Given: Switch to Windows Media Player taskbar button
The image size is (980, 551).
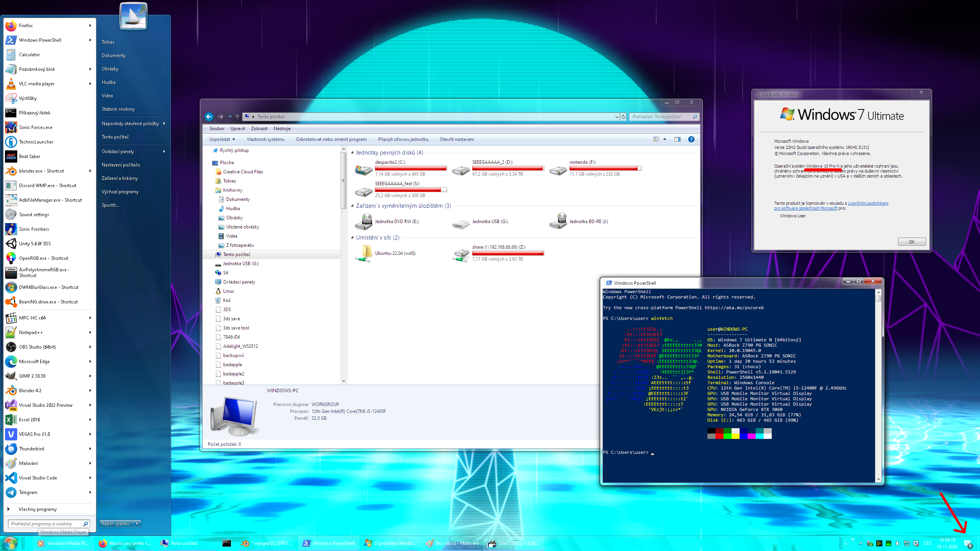Looking at the screenshot, I should (64, 543).
